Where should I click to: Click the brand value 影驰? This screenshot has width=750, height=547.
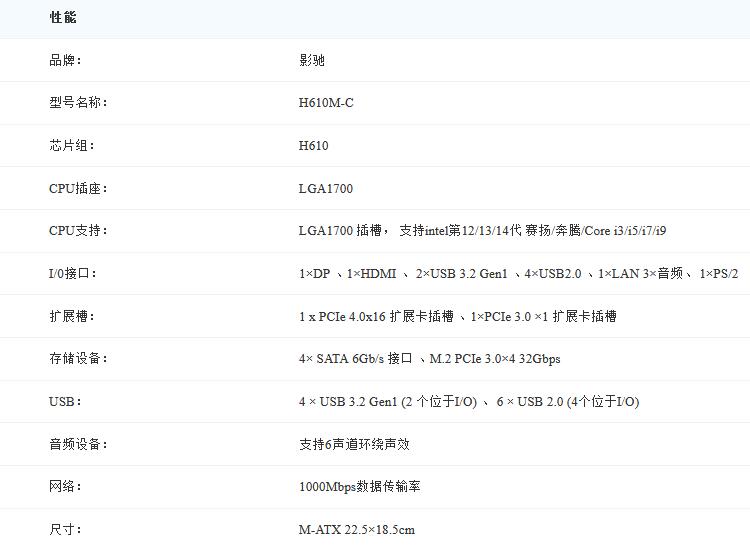point(312,60)
